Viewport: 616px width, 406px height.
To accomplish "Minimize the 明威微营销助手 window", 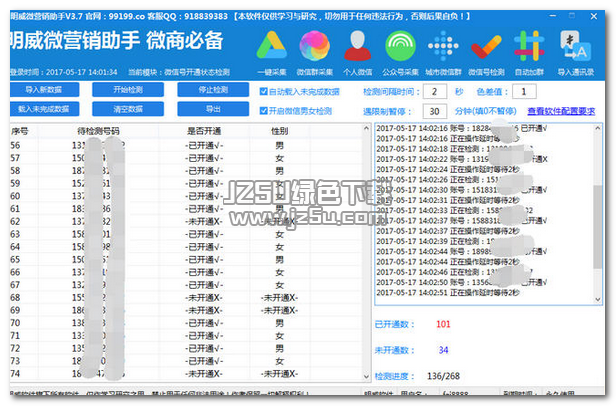I will pos(553,16).
